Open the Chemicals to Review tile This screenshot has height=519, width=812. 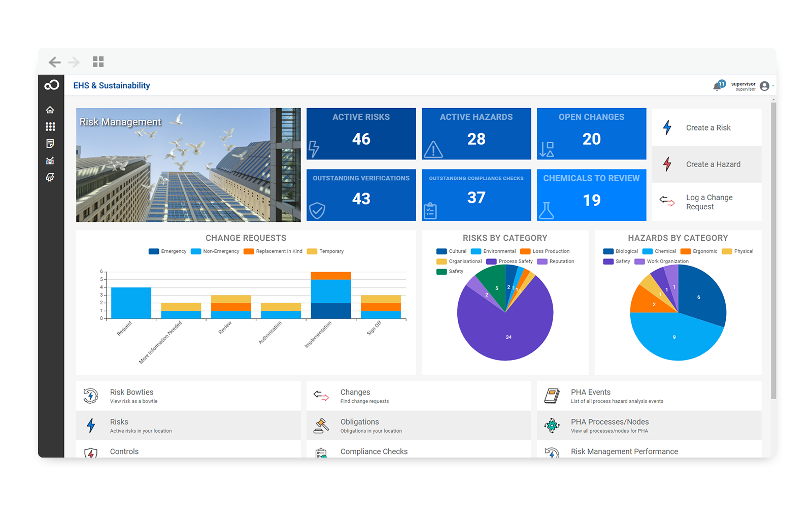pyautogui.click(x=591, y=195)
